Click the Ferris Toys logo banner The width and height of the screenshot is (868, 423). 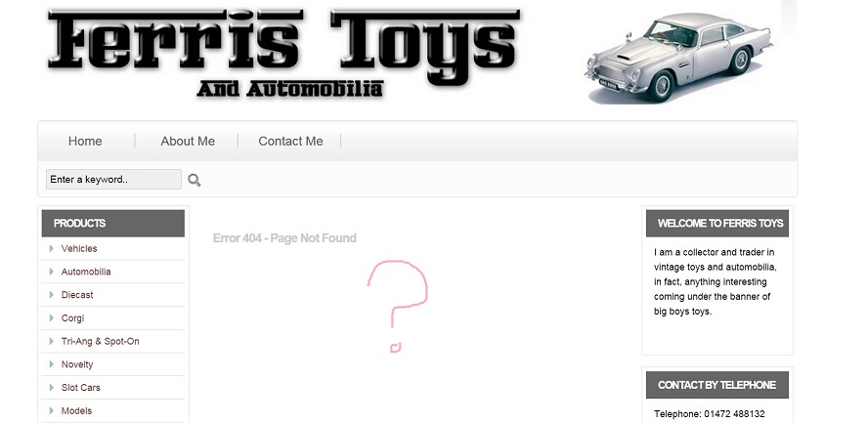(x=283, y=54)
